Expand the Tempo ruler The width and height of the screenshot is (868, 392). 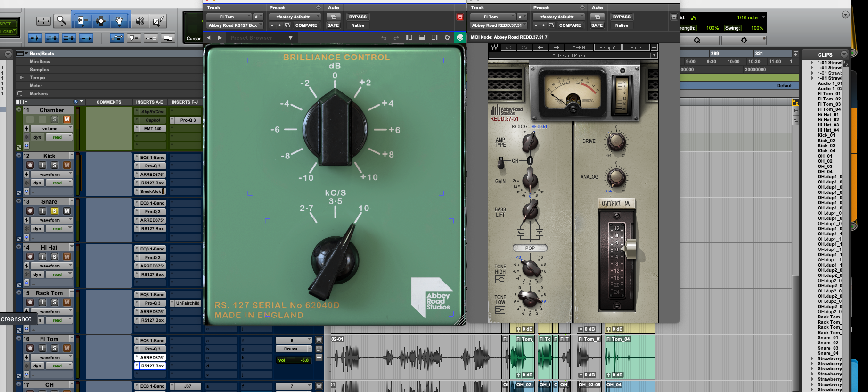(21, 77)
